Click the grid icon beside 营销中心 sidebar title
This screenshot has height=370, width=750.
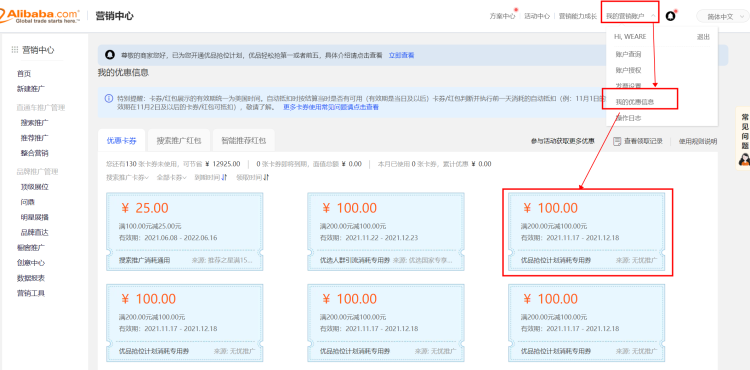click(15, 50)
